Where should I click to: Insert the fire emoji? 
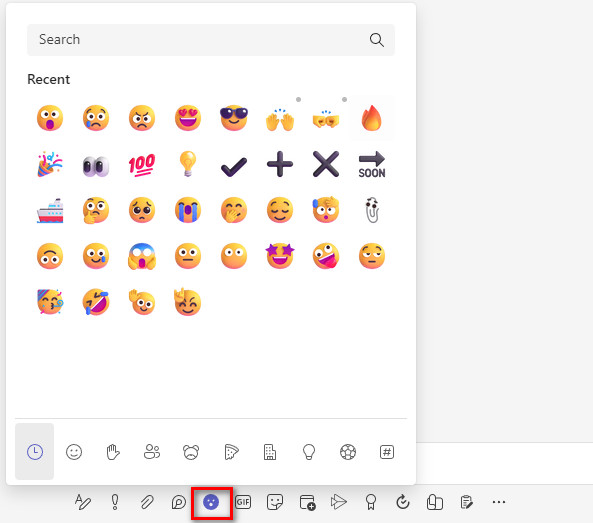point(372,118)
